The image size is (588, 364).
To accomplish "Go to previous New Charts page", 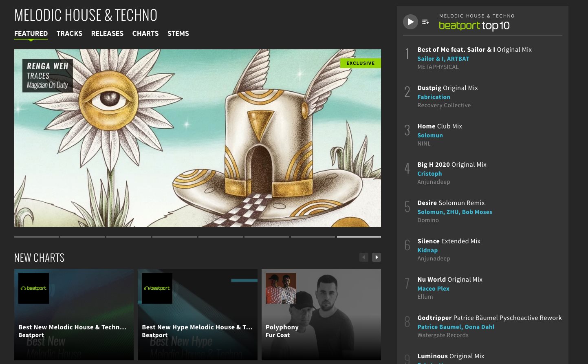I will (364, 257).
